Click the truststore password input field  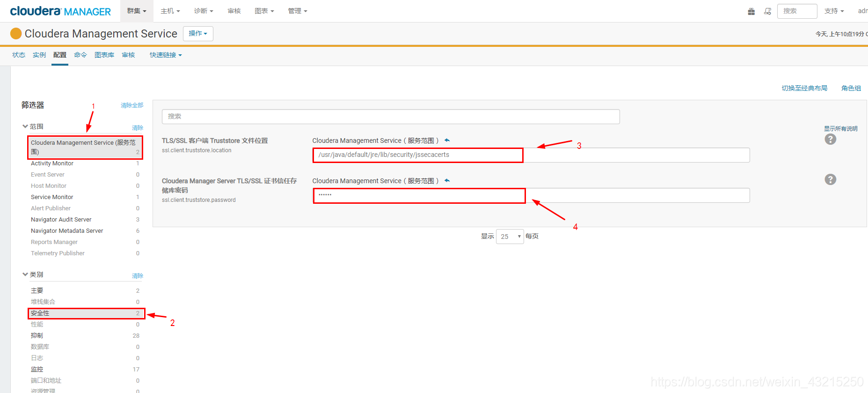pos(531,195)
